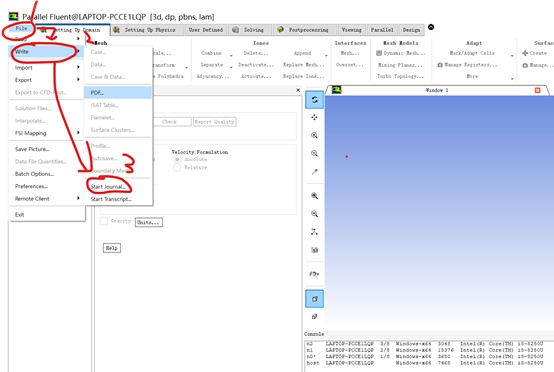Click the console row starting with host
Image resolution: width=554 pixels, height=372 pixels.
tap(425, 363)
